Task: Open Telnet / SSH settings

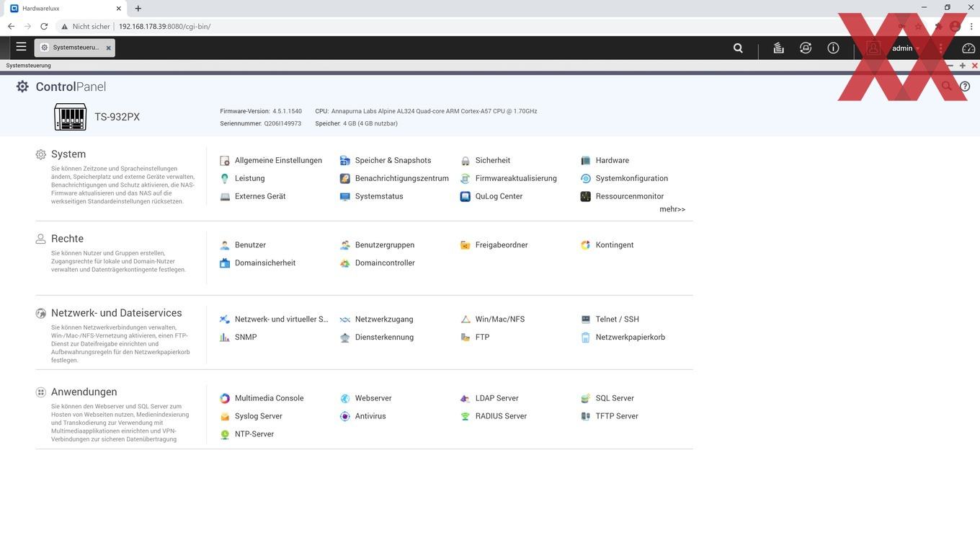Action: pos(617,319)
